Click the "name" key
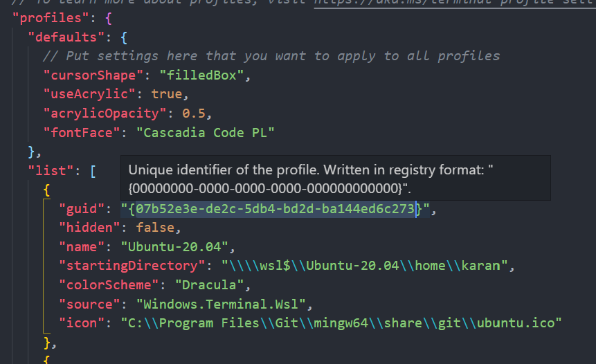Image resolution: width=596 pixels, height=364 pixels. [82, 247]
